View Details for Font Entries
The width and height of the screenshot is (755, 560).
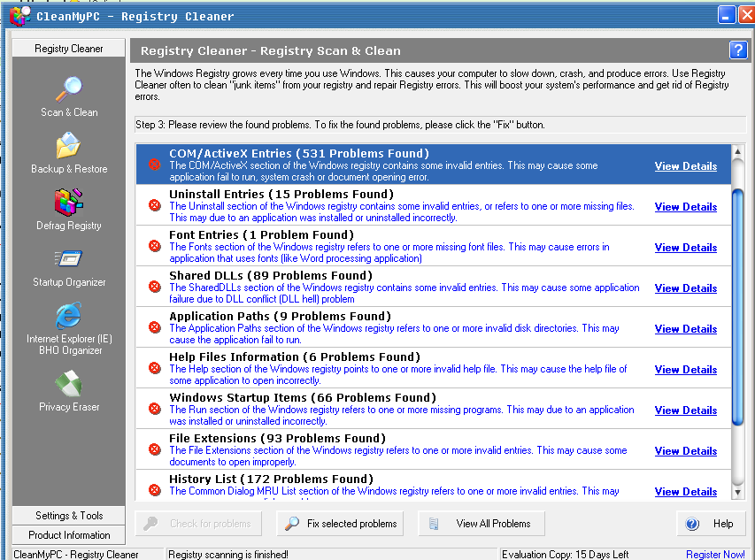tap(686, 248)
